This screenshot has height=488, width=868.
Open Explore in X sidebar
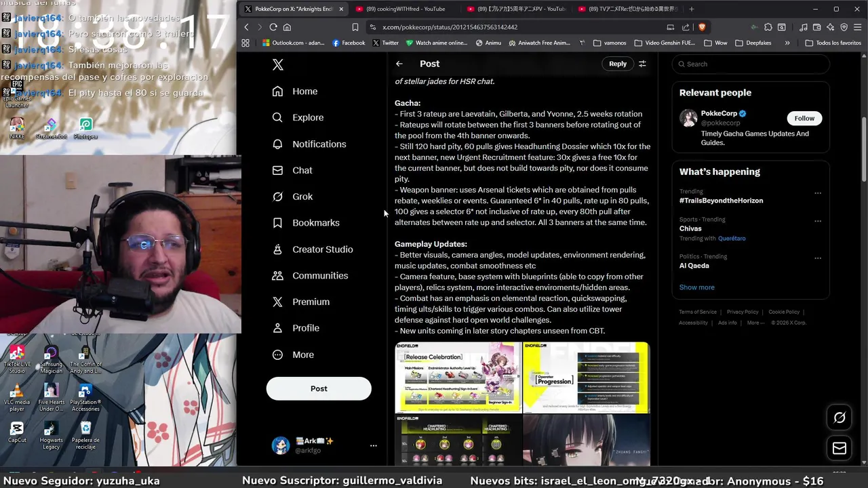tap(298, 117)
